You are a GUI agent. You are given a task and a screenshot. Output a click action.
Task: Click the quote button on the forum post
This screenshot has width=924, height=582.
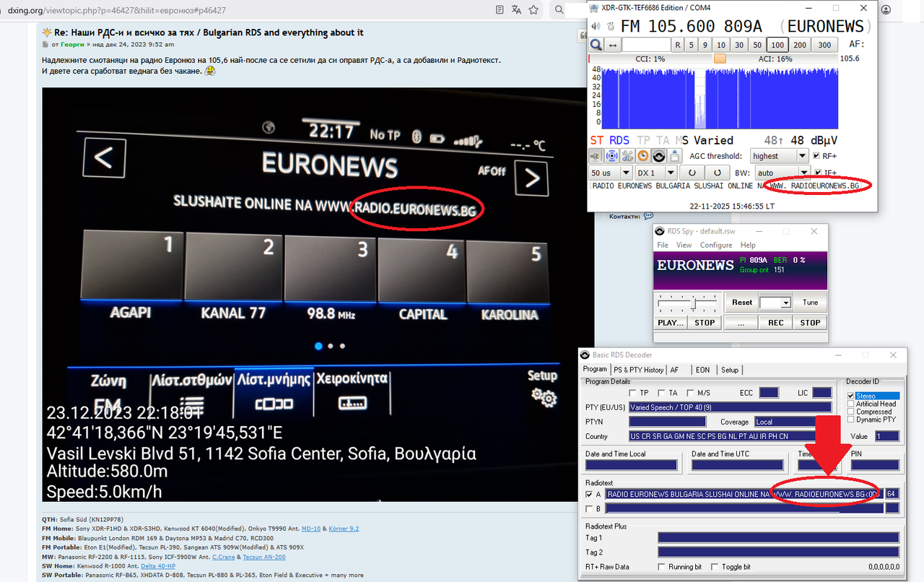582,36
